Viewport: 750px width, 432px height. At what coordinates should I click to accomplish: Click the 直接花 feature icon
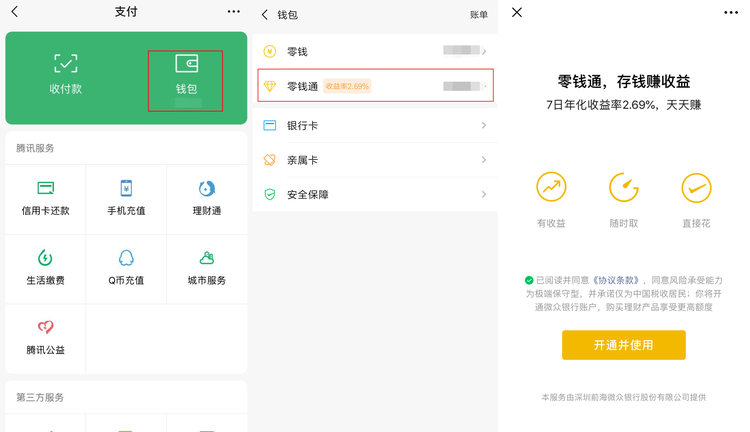coord(696,187)
